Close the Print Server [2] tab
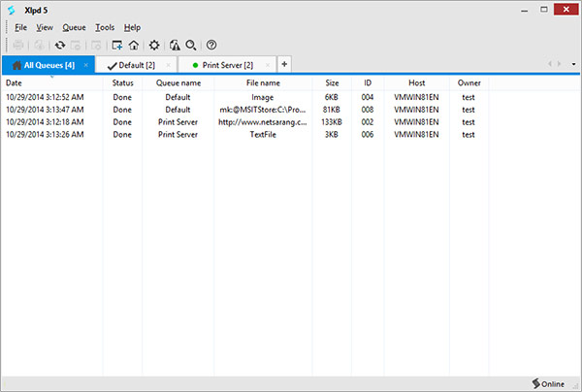The image size is (582, 392). pos(268,65)
